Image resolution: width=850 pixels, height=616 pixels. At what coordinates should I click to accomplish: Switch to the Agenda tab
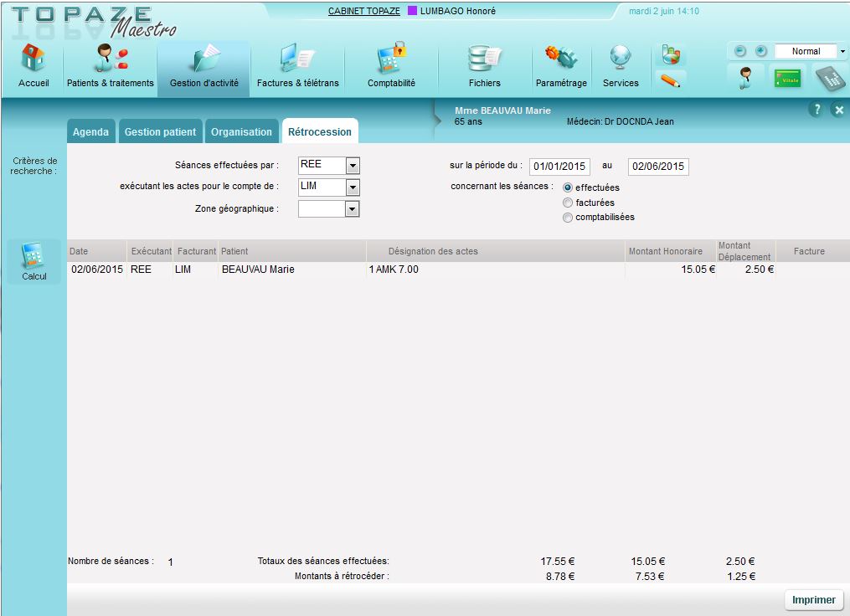pyautogui.click(x=90, y=132)
